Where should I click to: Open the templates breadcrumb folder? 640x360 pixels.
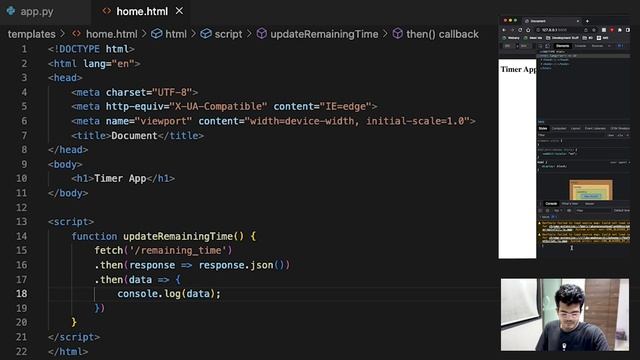(x=31, y=34)
